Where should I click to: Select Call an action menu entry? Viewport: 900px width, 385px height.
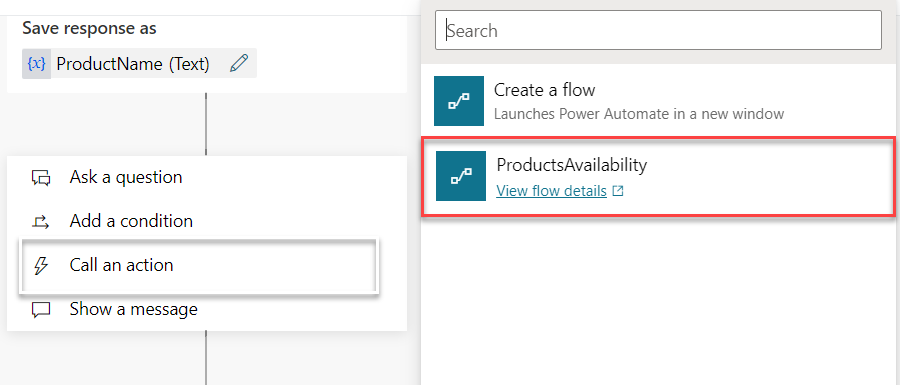coord(199,265)
